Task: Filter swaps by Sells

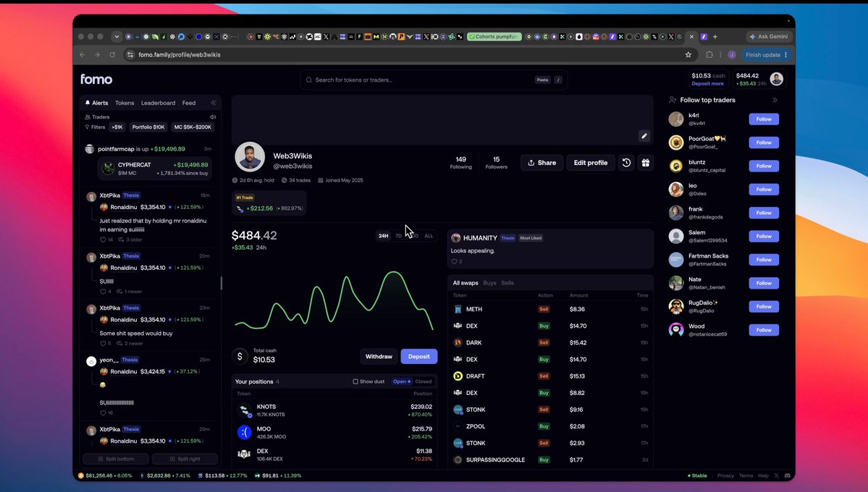Action: (x=507, y=283)
